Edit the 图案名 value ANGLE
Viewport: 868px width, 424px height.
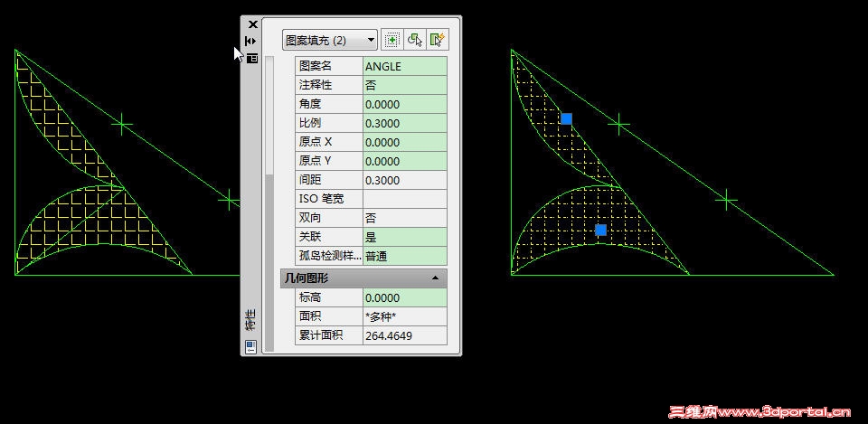[405, 66]
